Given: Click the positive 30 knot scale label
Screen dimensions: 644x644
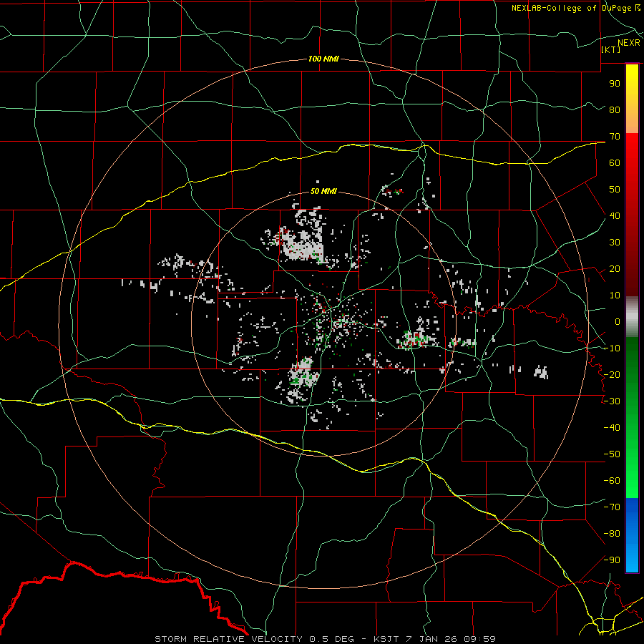Looking at the screenshot, I should coord(615,243).
